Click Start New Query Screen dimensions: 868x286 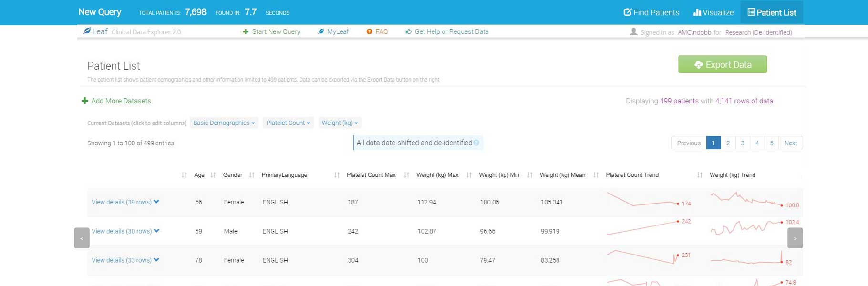click(x=271, y=31)
